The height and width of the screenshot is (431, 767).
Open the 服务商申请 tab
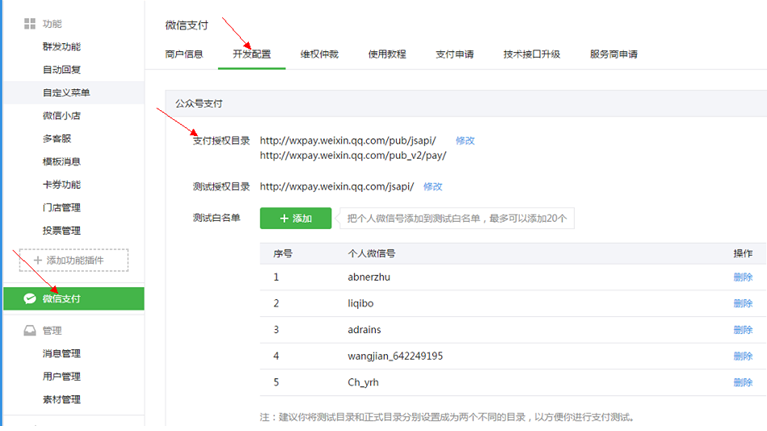613,54
